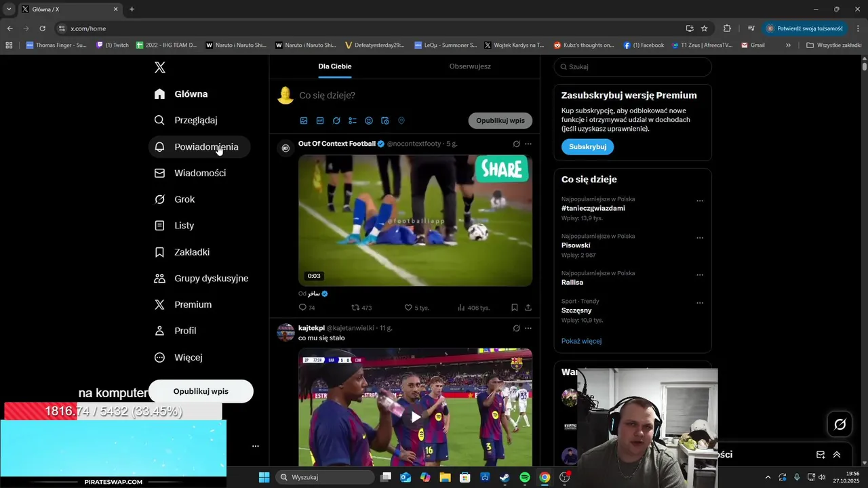This screenshot has height=488, width=868.
Task: Add location tag to post
Action: (401, 121)
